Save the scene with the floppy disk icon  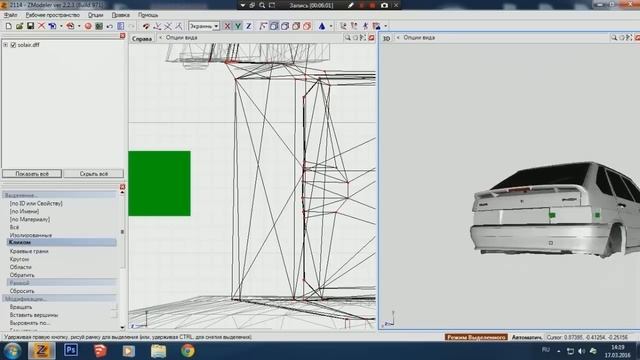[x=30, y=26]
